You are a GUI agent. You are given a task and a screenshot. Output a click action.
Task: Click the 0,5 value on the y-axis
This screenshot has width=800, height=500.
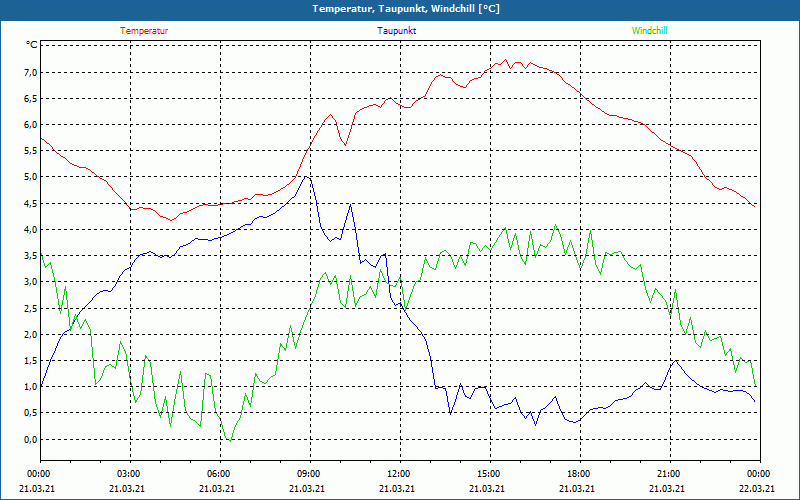[32, 413]
